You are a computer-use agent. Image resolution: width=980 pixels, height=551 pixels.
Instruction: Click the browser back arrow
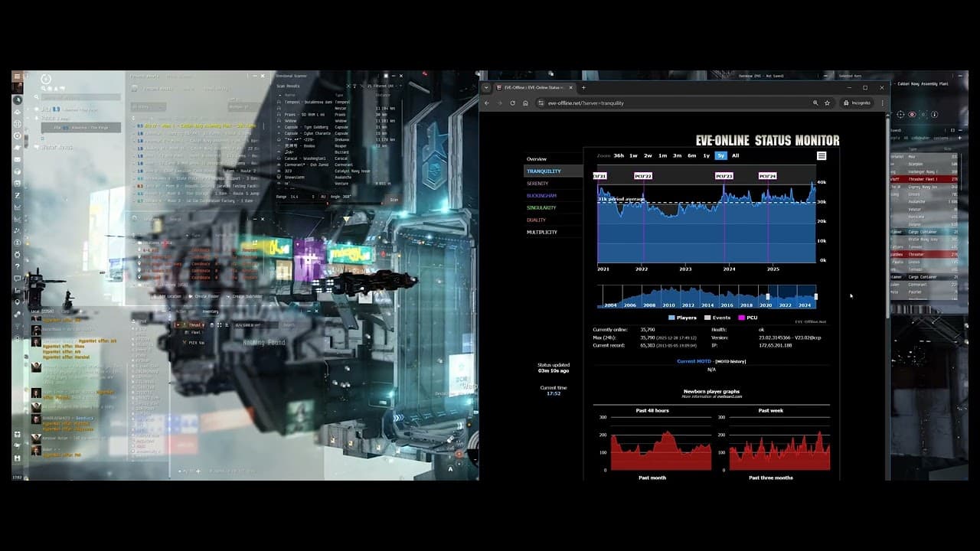[x=487, y=103]
